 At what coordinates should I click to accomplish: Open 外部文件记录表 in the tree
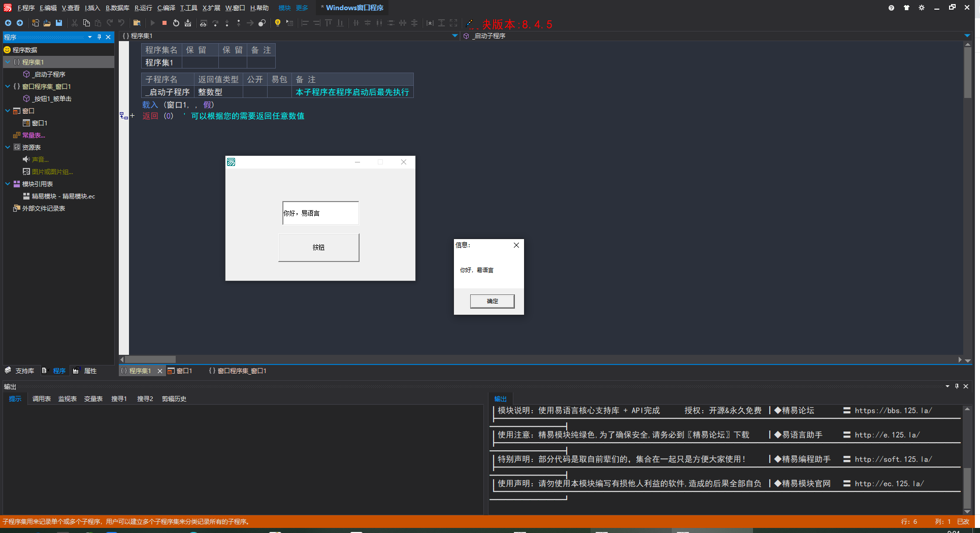pyautogui.click(x=39, y=208)
